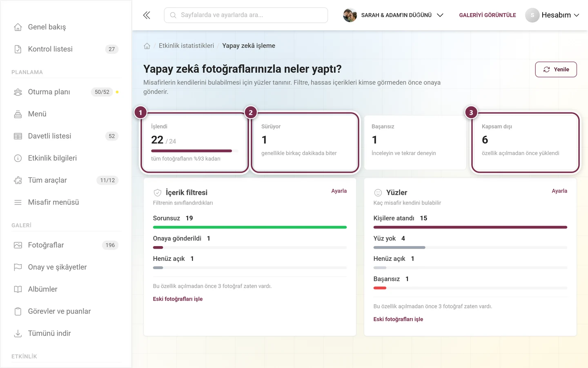This screenshot has height=368, width=588.
Task: Click the Menü cake icon
Action: pyautogui.click(x=18, y=114)
